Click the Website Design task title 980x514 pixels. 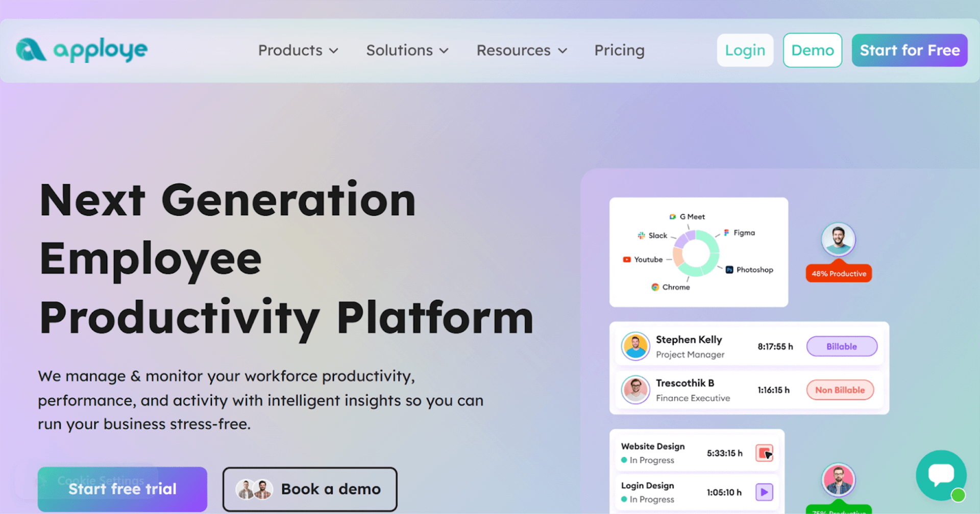(x=653, y=446)
